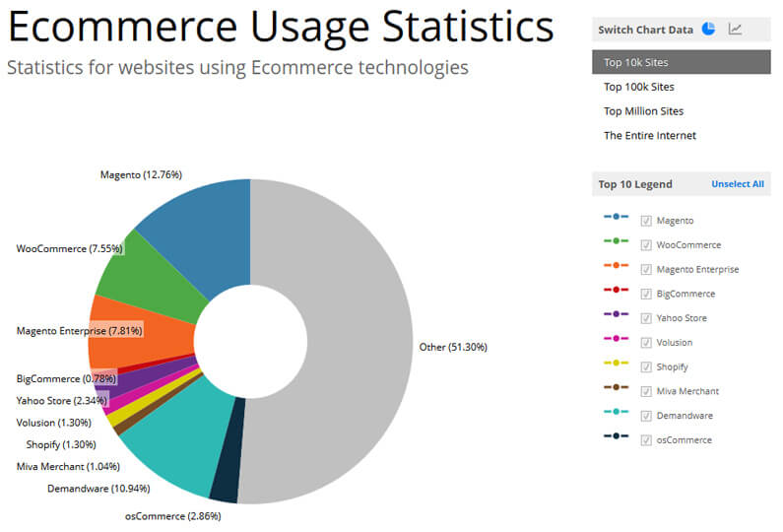783x532 pixels.
Task: Click the gray Other donut slice
Action: 359,345
